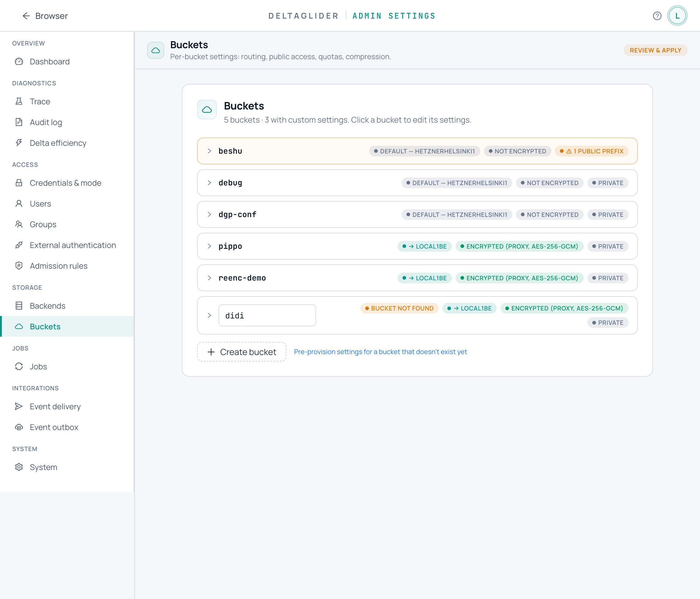Open the Event outbox page
The width and height of the screenshot is (700, 599).
click(x=67, y=427)
